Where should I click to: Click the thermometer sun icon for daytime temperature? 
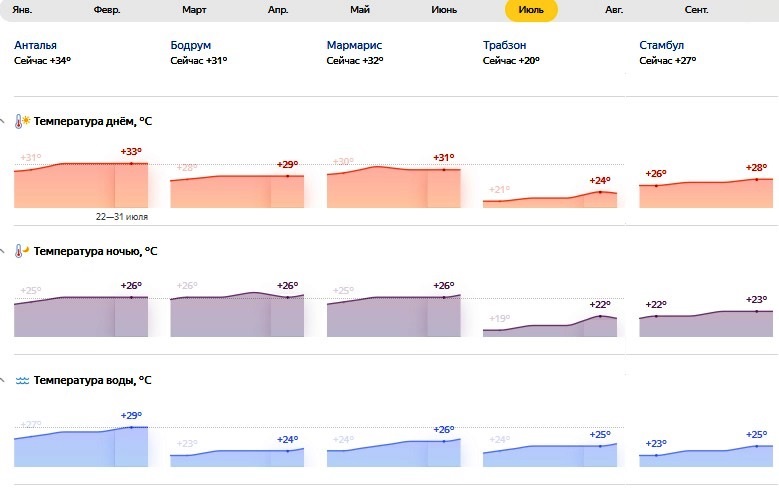click(22, 122)
